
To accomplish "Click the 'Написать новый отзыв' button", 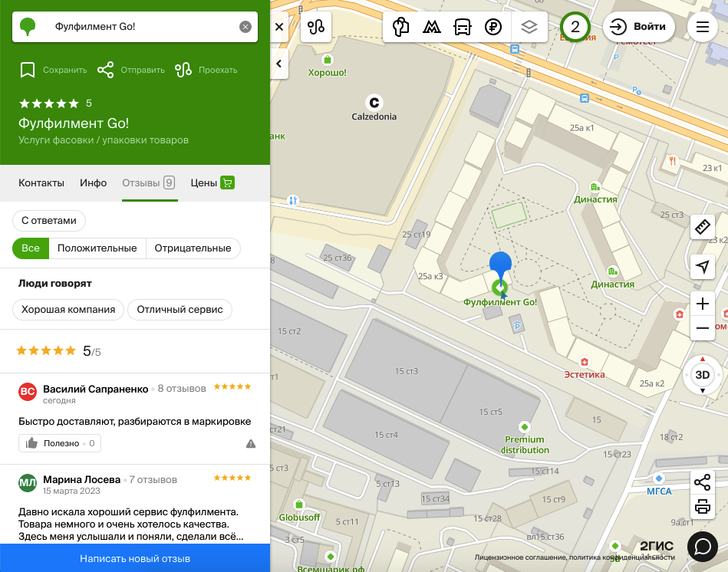I will coord(135,558).
